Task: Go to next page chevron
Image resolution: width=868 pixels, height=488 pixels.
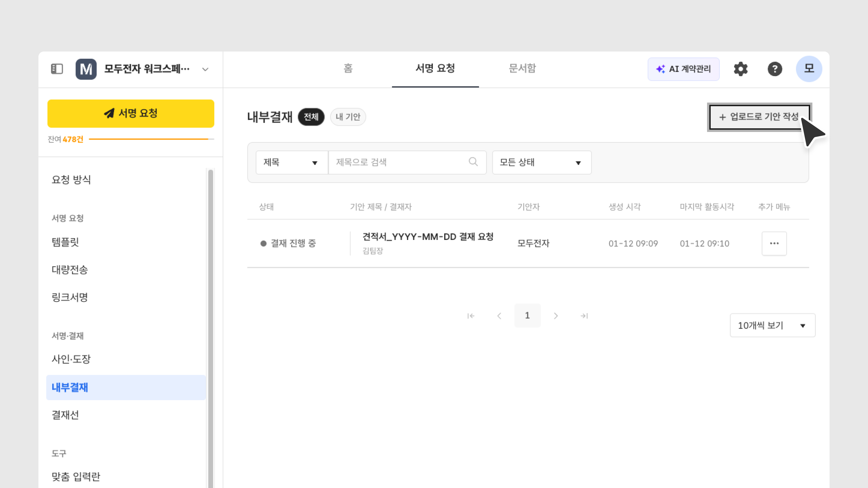Action: pyautogui.click(x=556, y=316)
